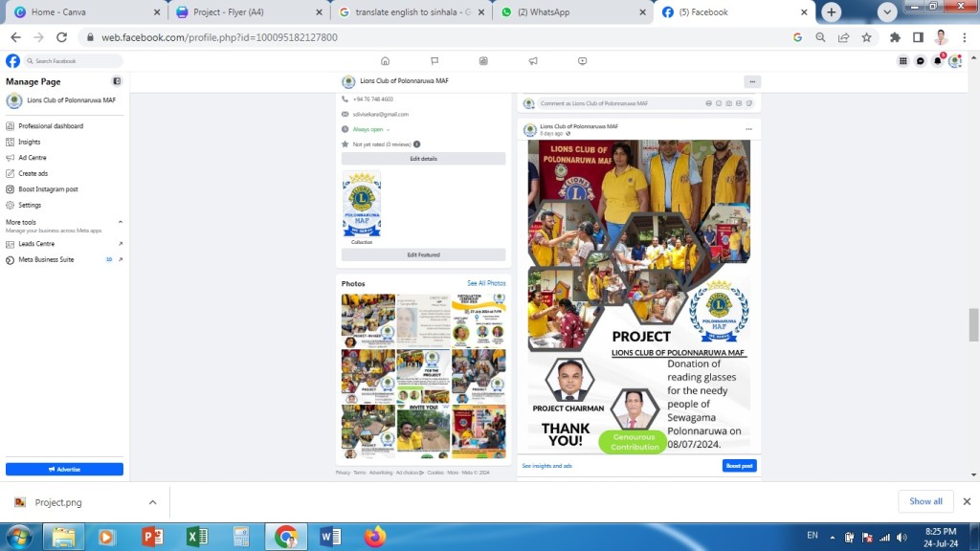Open new browser tab
980x551 pixels.
point(832,11)
